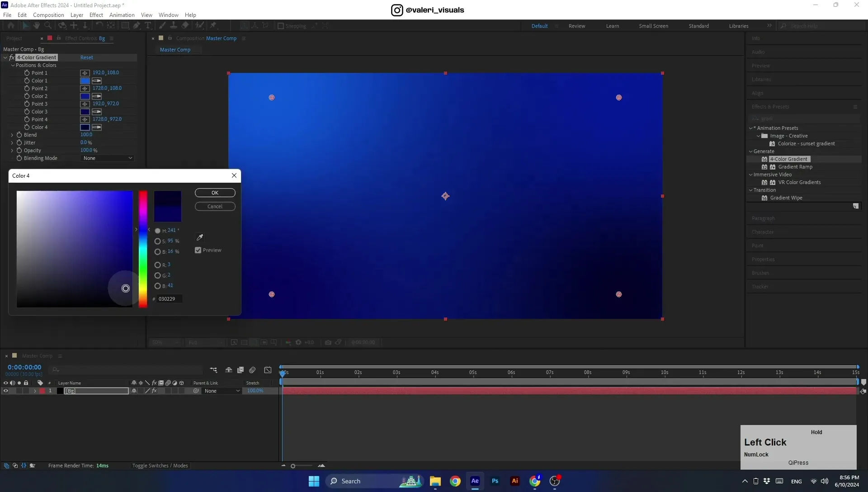868x492 pixels.
Task: Select the S saturation radio button
Action: [x=157, y=241]
